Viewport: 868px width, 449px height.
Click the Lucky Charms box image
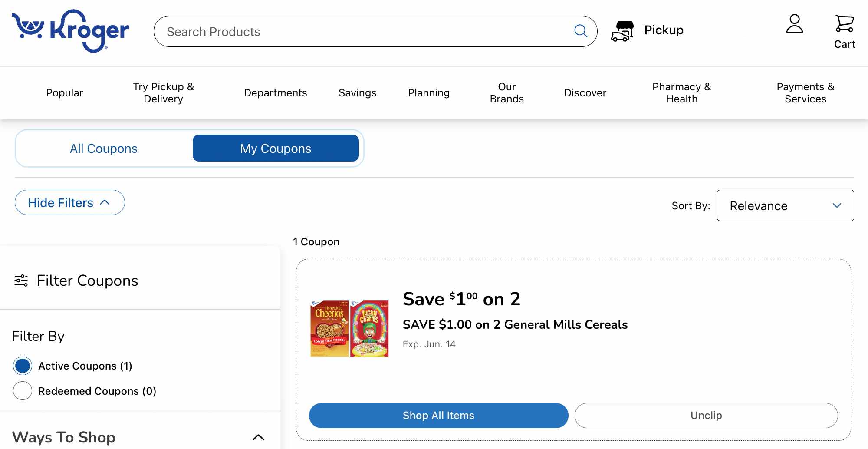pos(369,329)
